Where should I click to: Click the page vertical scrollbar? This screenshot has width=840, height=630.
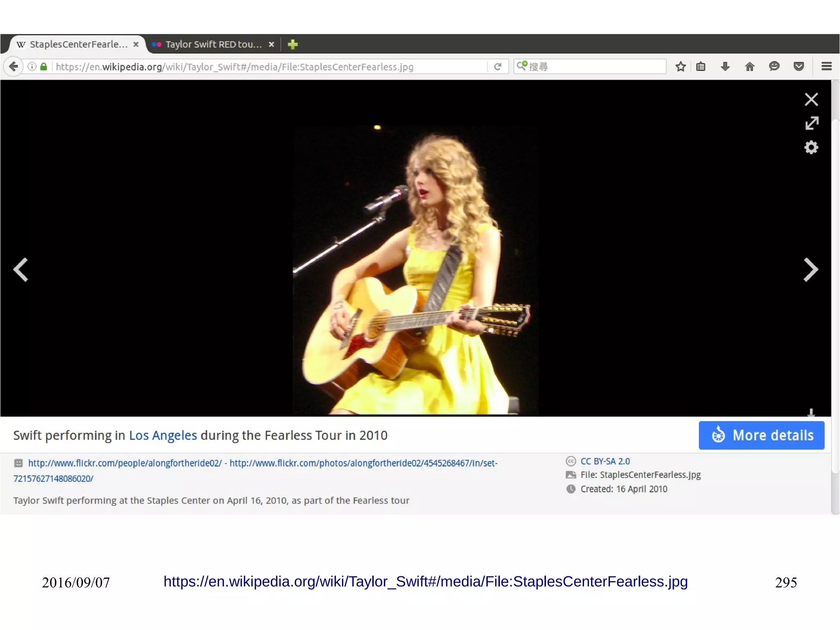click(x=835, y=297)
